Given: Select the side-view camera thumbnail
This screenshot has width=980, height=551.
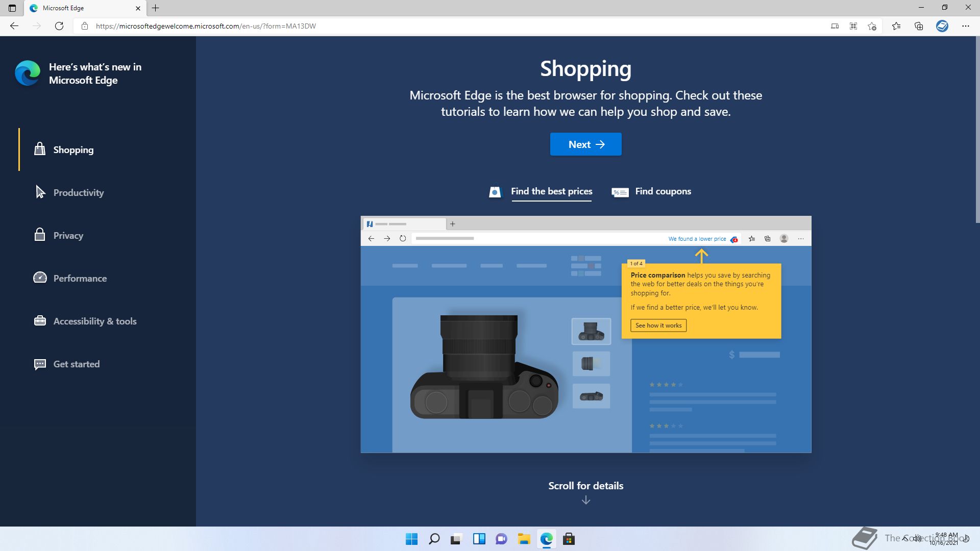Looking at the screenshot, I should pos(591,396).
